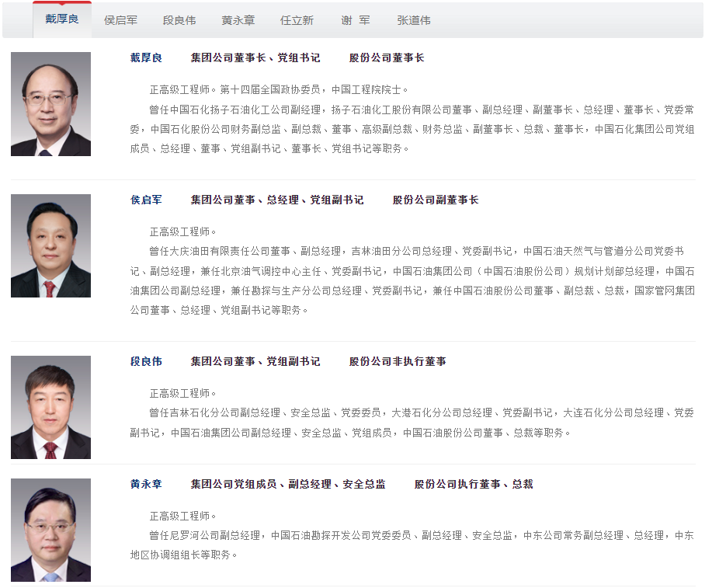Screen dimensions: 719x588
Task: Select the 股份公司非执行董事 title text
Action: click(x=398, y=361)
